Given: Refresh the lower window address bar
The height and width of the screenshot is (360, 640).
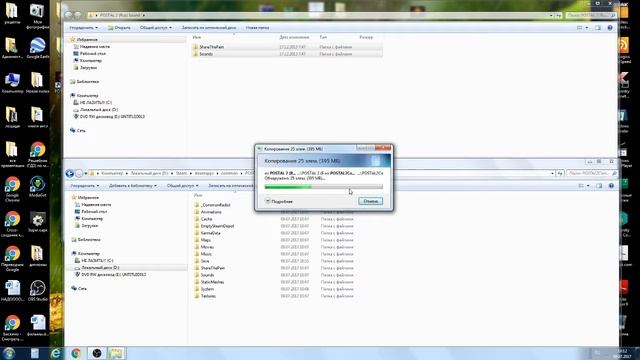Looking at the screenshot, I should pos(560,173).
